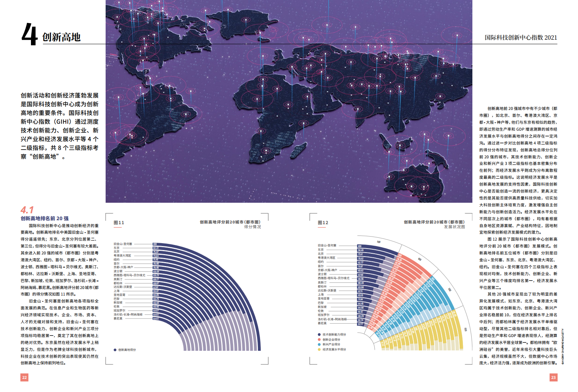Click the 创新高地得分 legend dot in Figure 11
Screen dimensions: 578x392
point(115,350)
